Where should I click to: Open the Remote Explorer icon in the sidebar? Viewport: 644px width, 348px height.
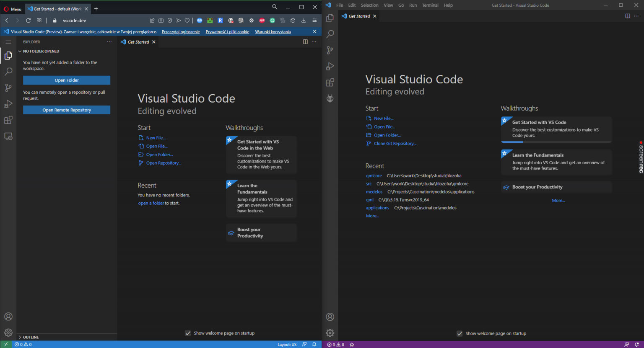tap(8, 136)
